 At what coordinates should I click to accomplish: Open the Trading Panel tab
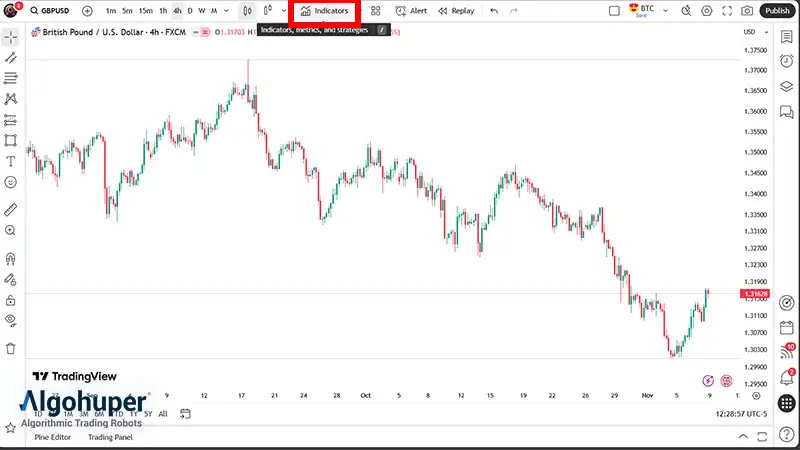(110, 437)
